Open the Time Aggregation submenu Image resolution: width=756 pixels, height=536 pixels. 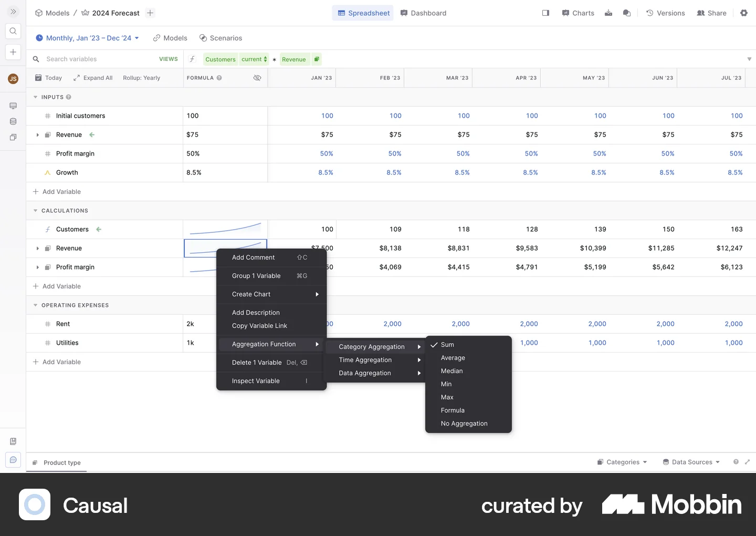pos(375,360)
